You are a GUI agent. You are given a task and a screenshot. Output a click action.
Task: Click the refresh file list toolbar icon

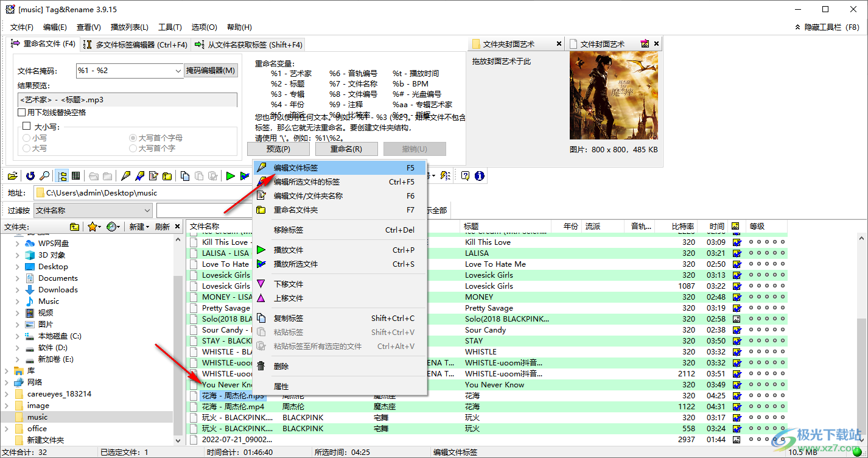pyautogui.click(x=29, y=175)
